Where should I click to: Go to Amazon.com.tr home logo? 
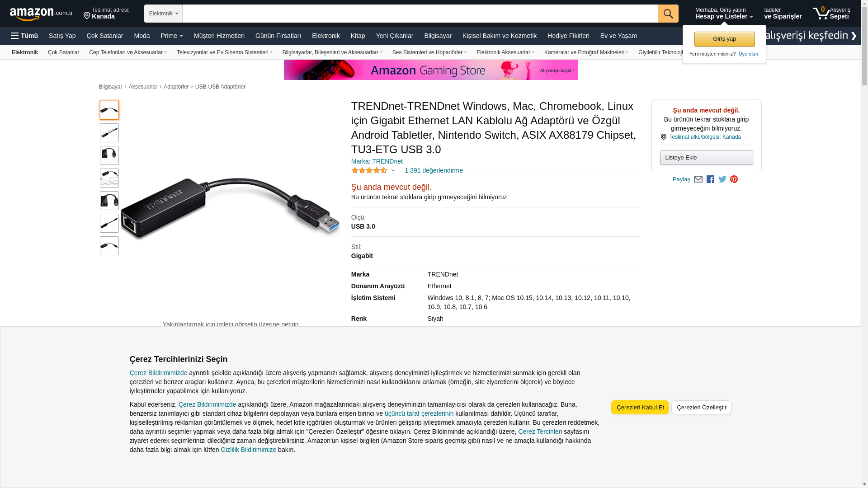coord(41,14)
